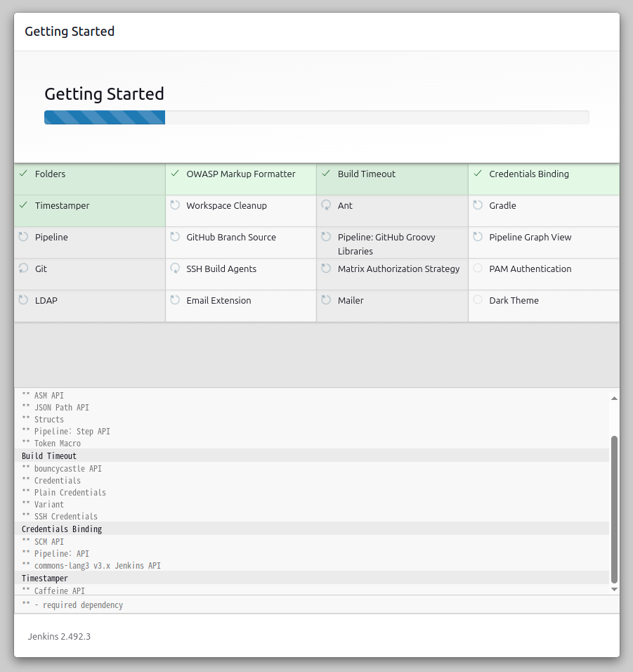Click the loading icon next to Git
The image size is (633, 672).
pos(23,269)
